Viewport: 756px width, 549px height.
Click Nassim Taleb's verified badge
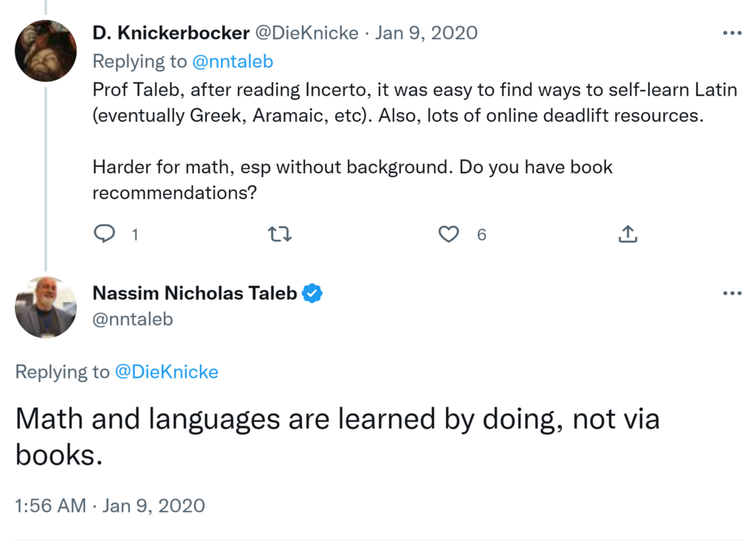point(313,294)
